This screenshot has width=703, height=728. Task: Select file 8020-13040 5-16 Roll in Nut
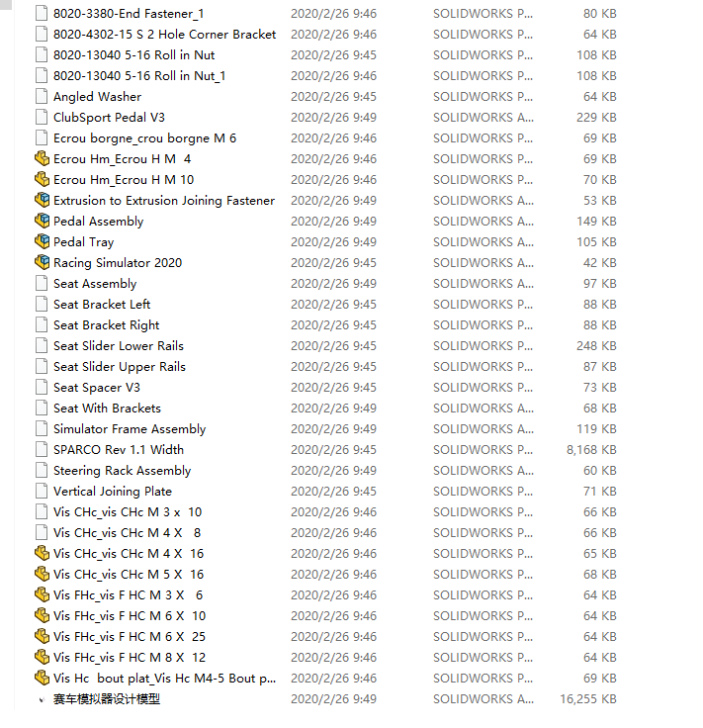click(134, 55)
